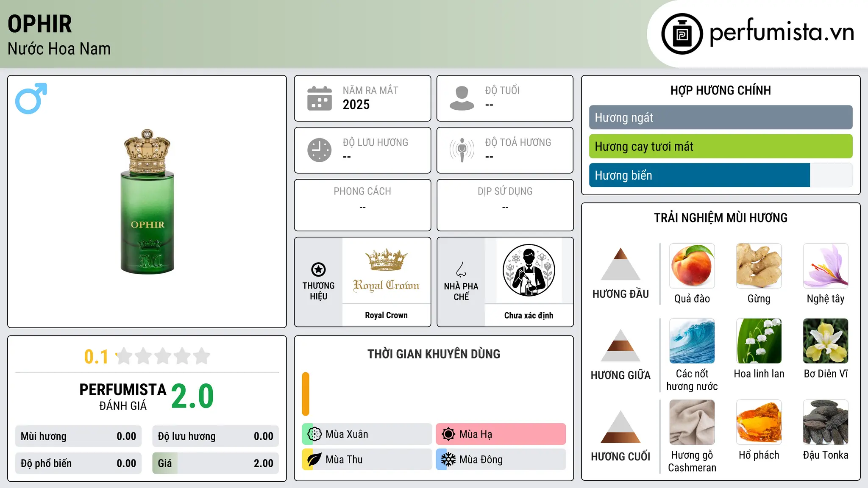This screenshot has width=868, height=488.
Task: Click the Mùi hương score row
Action: coord(78,436)
